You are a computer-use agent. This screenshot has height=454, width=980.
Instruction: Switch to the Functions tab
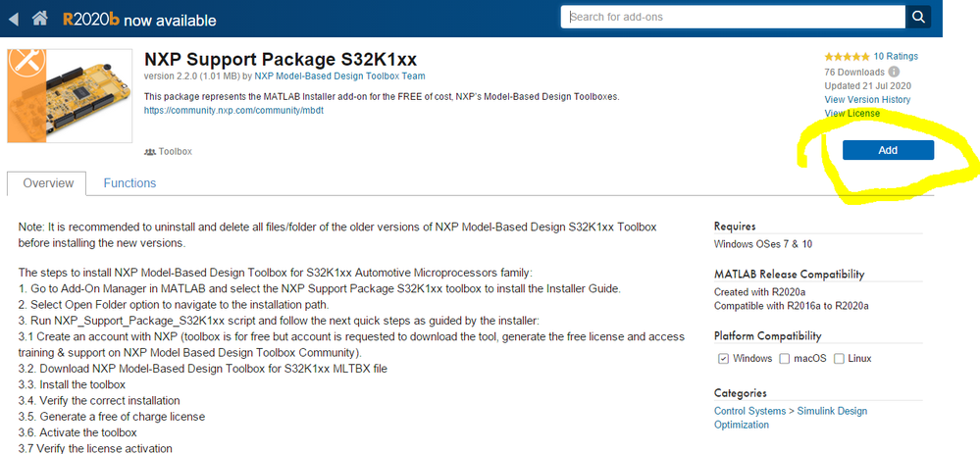[x=129, y=183]
